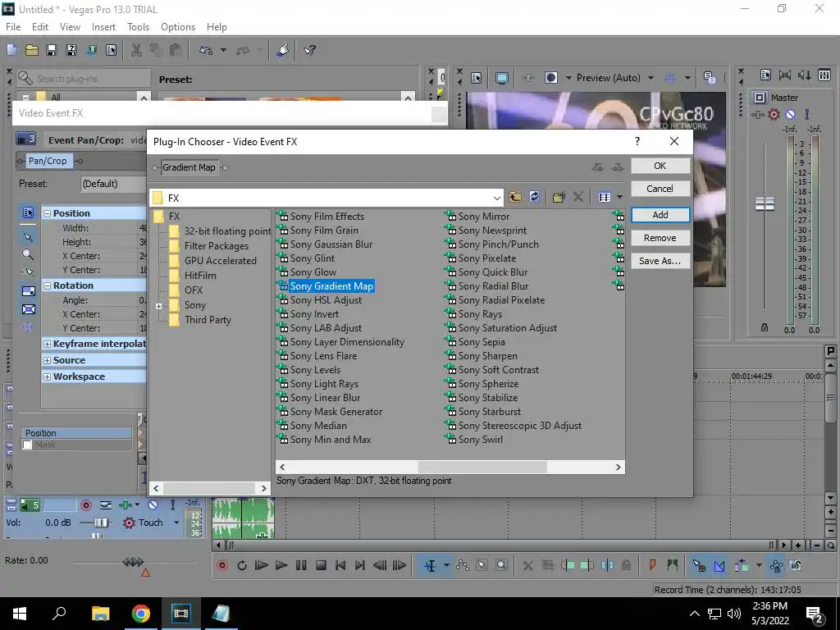The image size is (840, 630).
Task: Open the File menu
Action: 13,27
